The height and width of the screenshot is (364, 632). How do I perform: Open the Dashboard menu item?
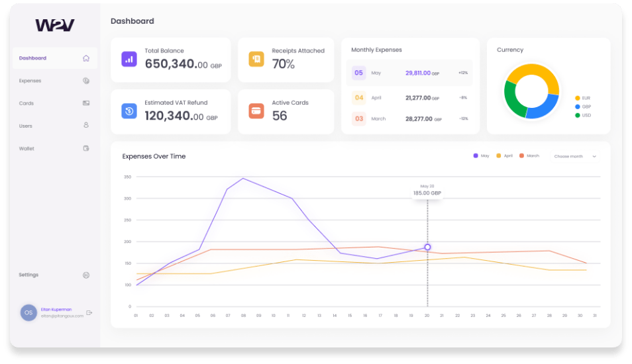[55, 58]
